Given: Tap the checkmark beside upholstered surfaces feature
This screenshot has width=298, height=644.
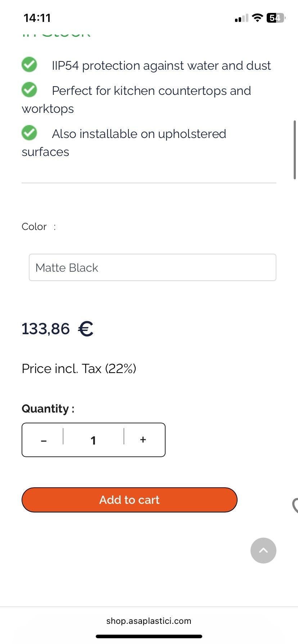Looking at the screenshot, I should (29, 133).
